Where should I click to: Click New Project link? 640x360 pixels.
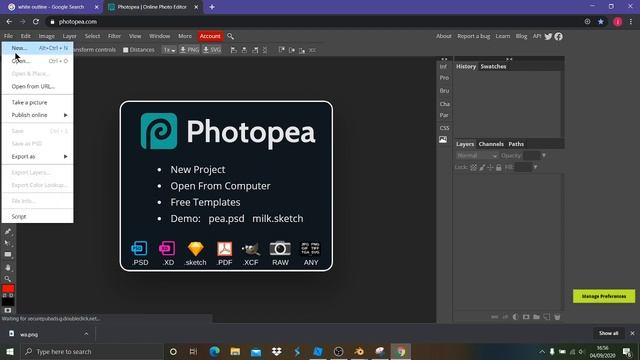click(x=198, y=169)
